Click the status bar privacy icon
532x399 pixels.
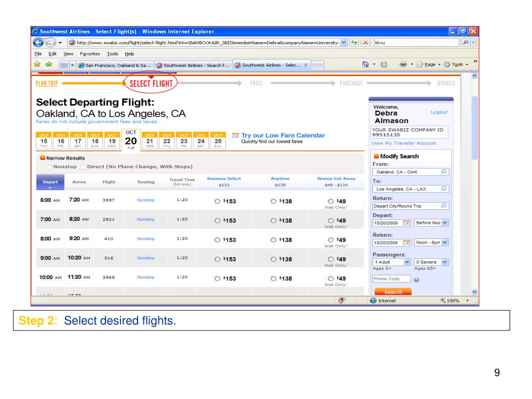[x=342, y=300]
